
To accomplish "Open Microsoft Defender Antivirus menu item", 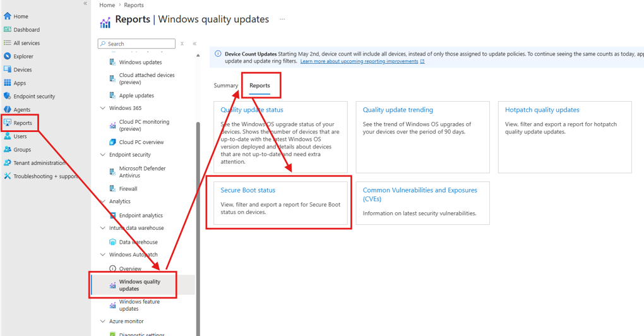I will (142, 172).
